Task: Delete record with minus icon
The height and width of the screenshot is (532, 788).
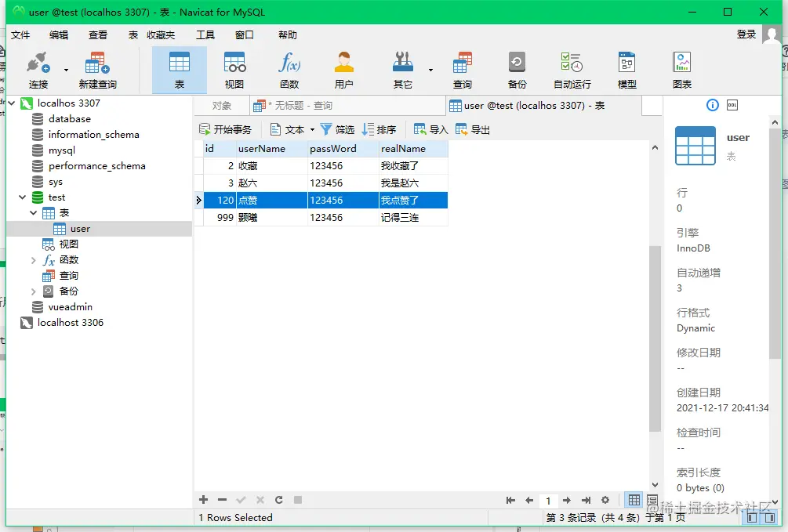Action: pyautogui.click(x=222, y=500)
